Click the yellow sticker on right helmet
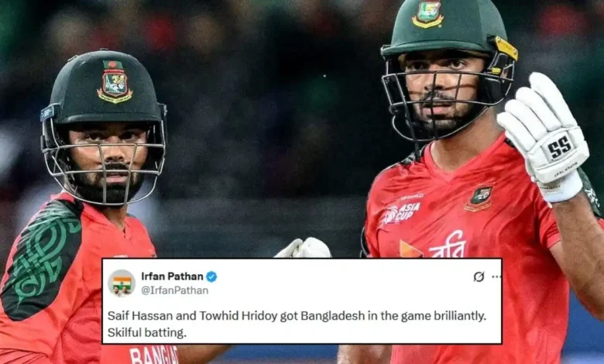 [x=506, y=49]
